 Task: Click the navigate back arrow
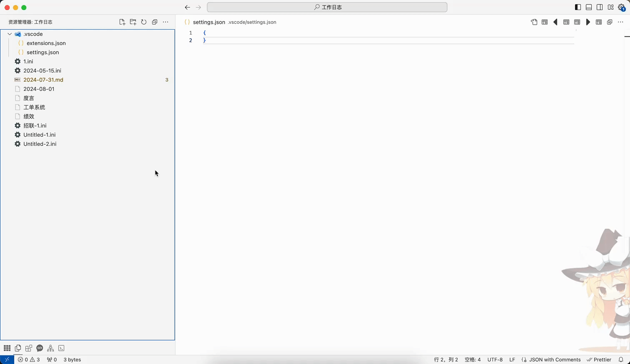coord(187,7)
